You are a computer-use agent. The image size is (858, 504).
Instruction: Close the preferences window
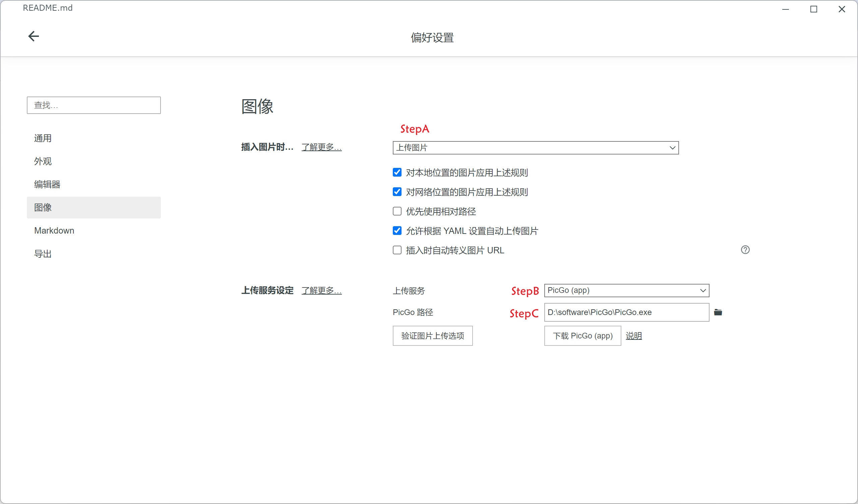click(x=842, y=9)
